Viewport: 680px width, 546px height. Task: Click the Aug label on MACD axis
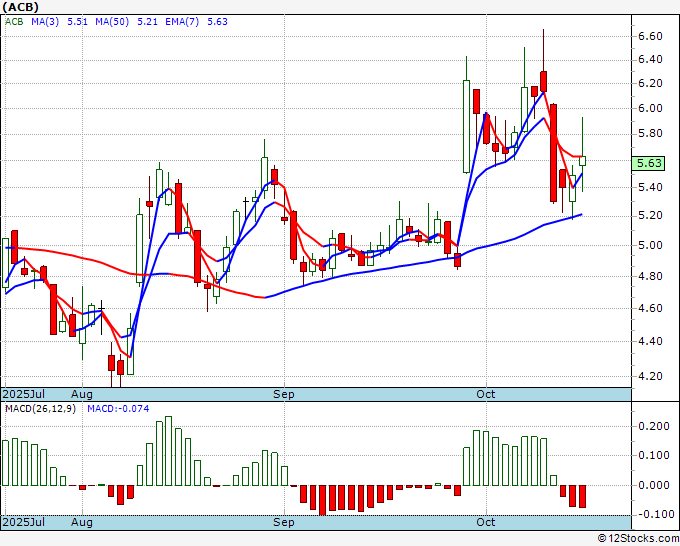tap(82, 523)
